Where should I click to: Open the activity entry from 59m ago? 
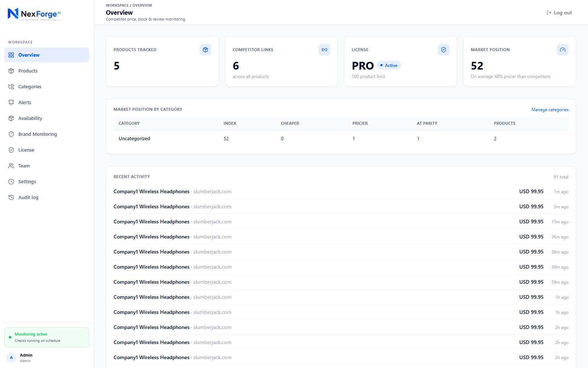pos(341,282)
